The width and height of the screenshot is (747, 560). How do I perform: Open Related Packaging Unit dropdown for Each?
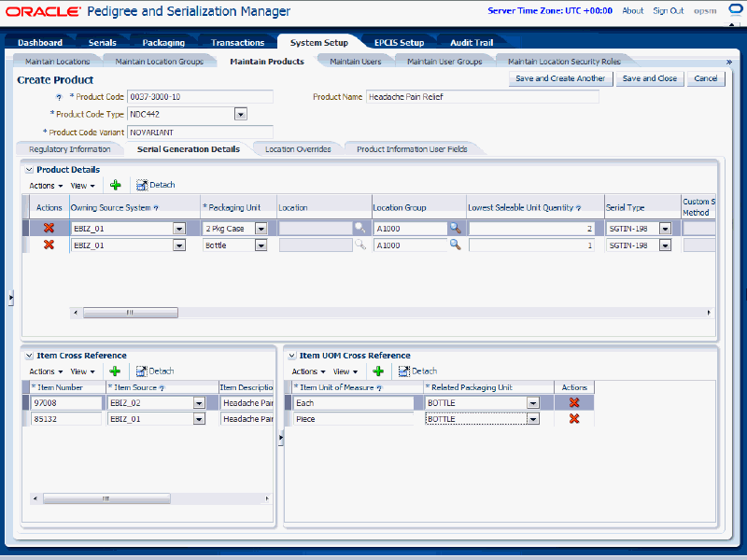pos(533,403)
